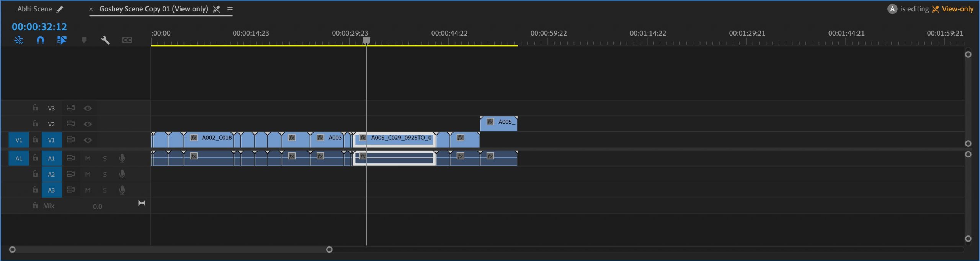Image resolution: width=980 pixels, height=261 pixels.
Task: Click the Add Marker icon
Action: [84, 40]
